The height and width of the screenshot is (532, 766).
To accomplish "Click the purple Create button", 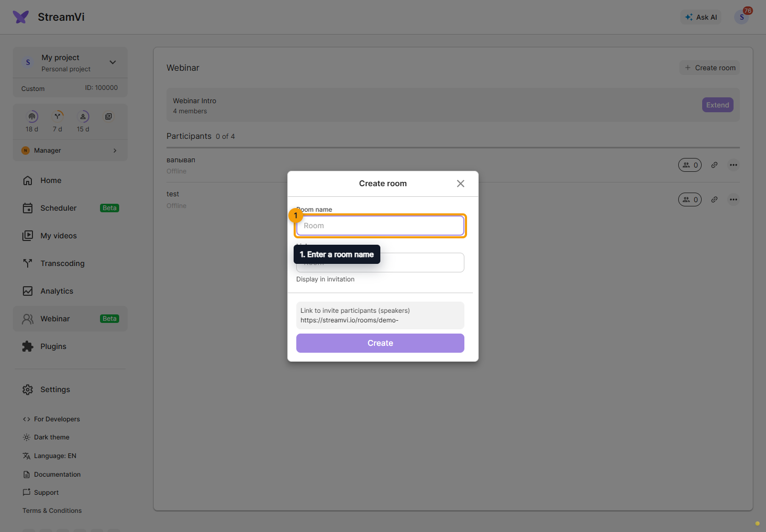I will (x=380, y=343).
